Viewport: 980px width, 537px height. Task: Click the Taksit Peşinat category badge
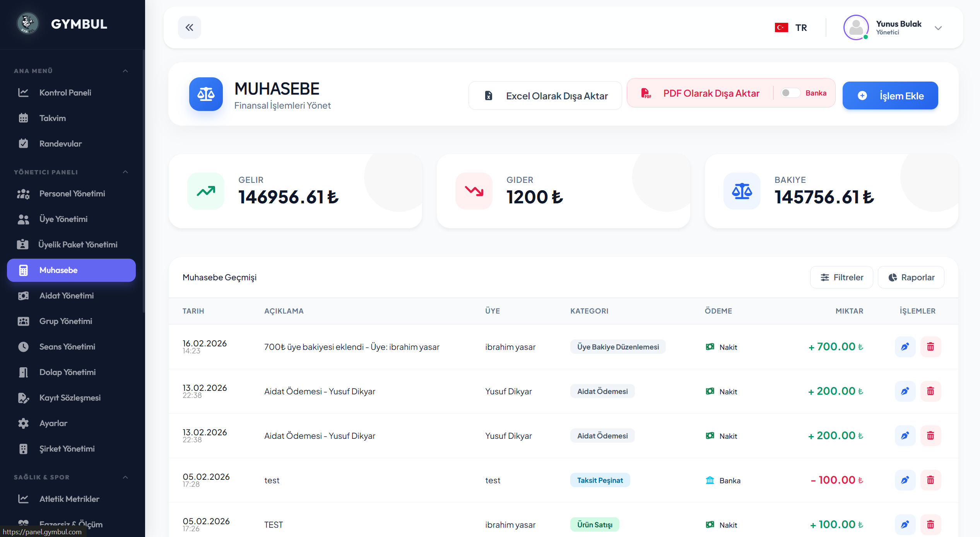(600, 480)
